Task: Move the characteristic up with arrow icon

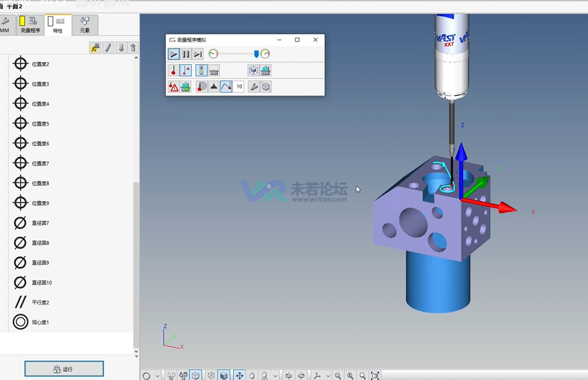Action: pos(134,48)
